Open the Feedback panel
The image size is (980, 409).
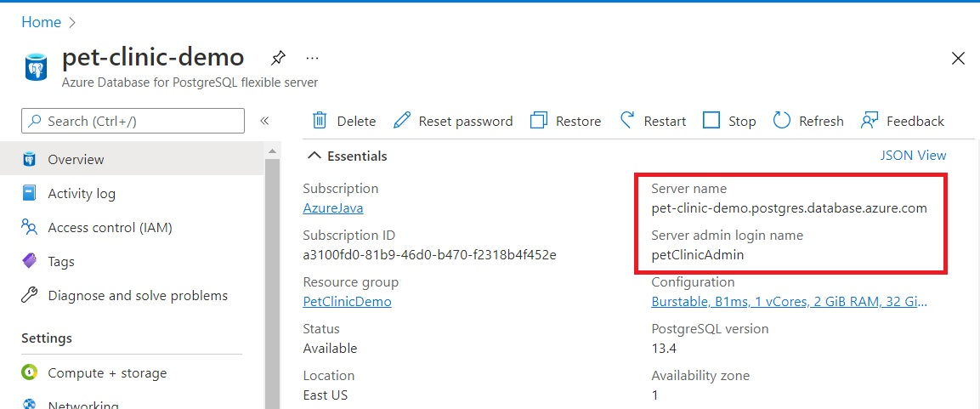(x=903, y=121)
